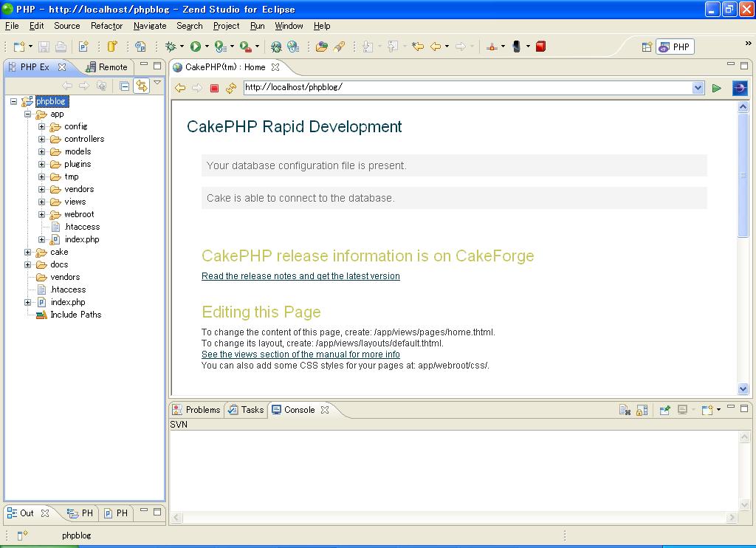
Task: Select index.php in the app folder
Action: coord(81,239)
